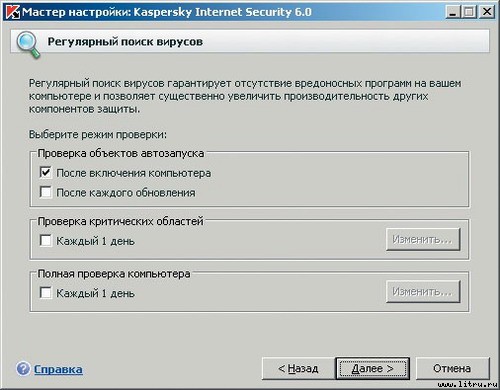This screenshot has height=390, width=500.
Task: Click the Kaspersky logo in title bar
Action: [13, 12]
